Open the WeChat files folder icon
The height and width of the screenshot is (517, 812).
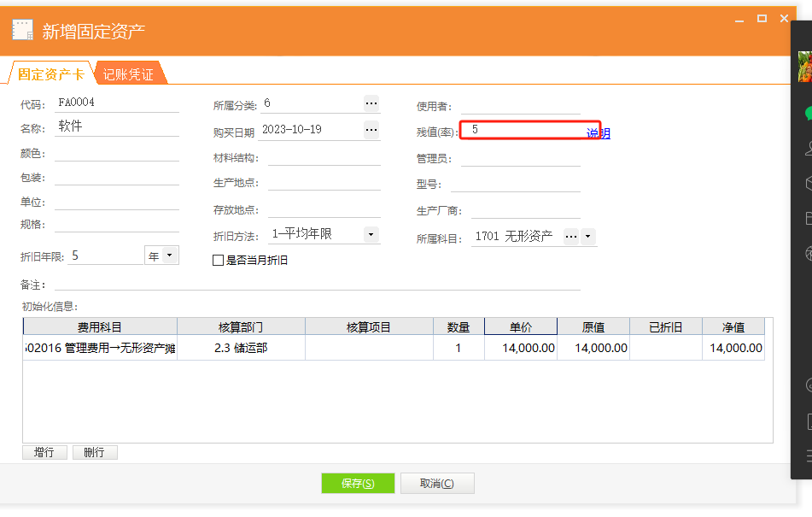point(806,219)
